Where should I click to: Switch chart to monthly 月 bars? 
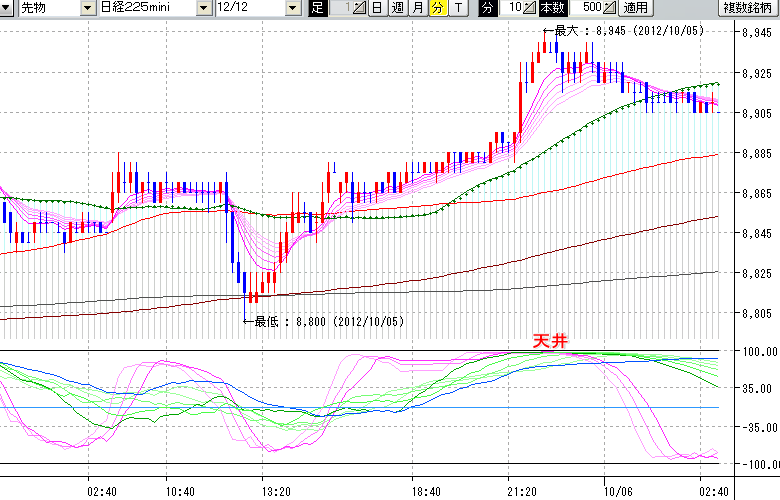[x=417, y=8]
